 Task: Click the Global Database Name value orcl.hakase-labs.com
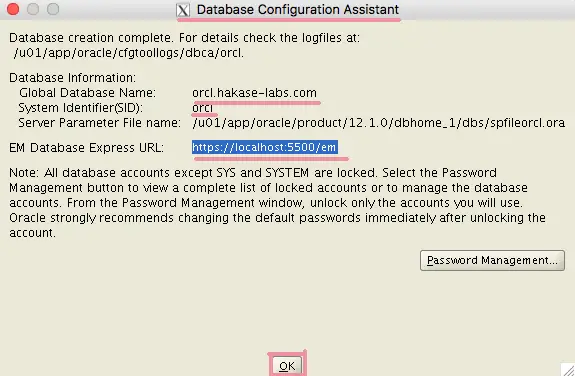pyautogui.click(x=254, y=93)
